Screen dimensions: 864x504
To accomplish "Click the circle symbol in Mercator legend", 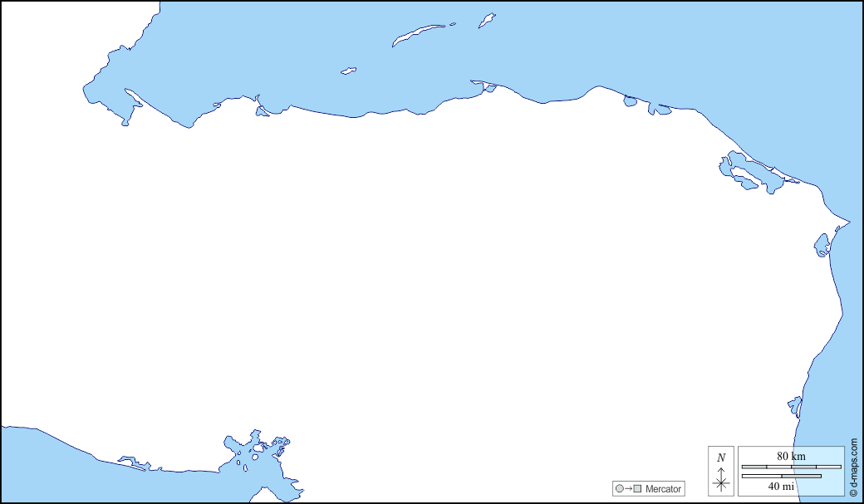I will [x=620, y=488].
